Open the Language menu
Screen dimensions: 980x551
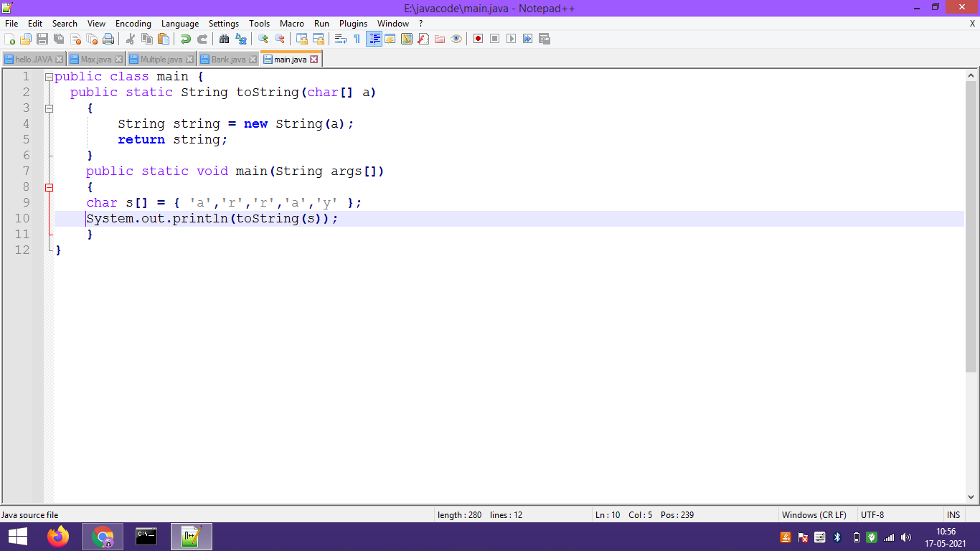(180, 23)
